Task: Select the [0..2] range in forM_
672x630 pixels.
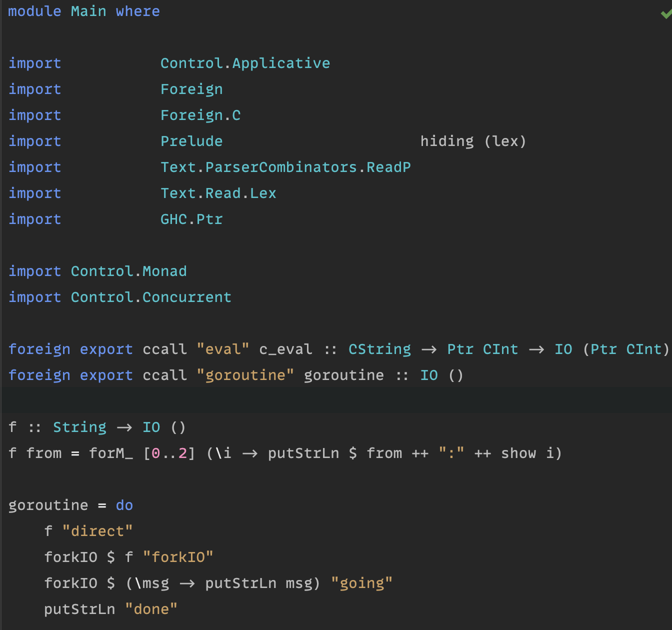Action: click(x=168, y=453)
